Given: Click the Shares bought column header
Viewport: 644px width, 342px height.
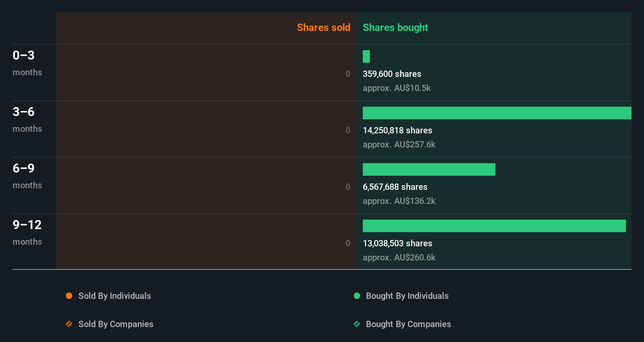Looking at the screenshot, I should (x=395, y=27).
